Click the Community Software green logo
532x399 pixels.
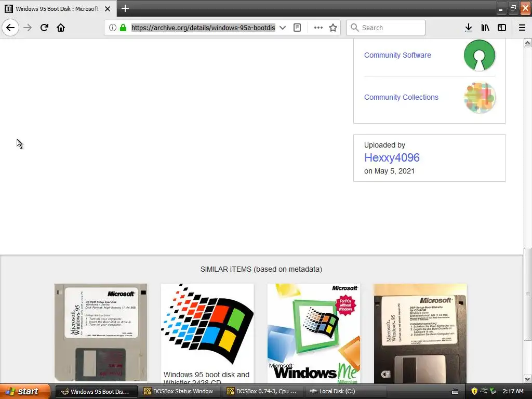[x=479, y=55]
